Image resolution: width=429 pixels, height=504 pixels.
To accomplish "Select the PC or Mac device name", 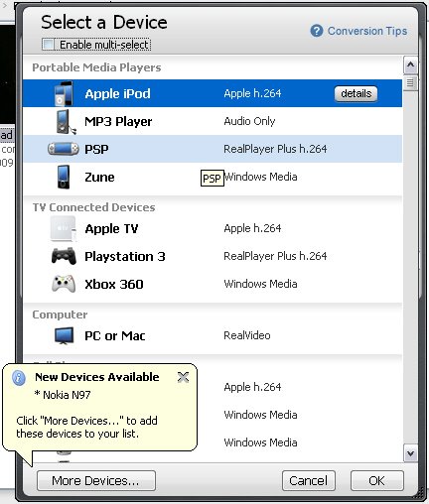I will pyautogui.click(x=115, y=336).
